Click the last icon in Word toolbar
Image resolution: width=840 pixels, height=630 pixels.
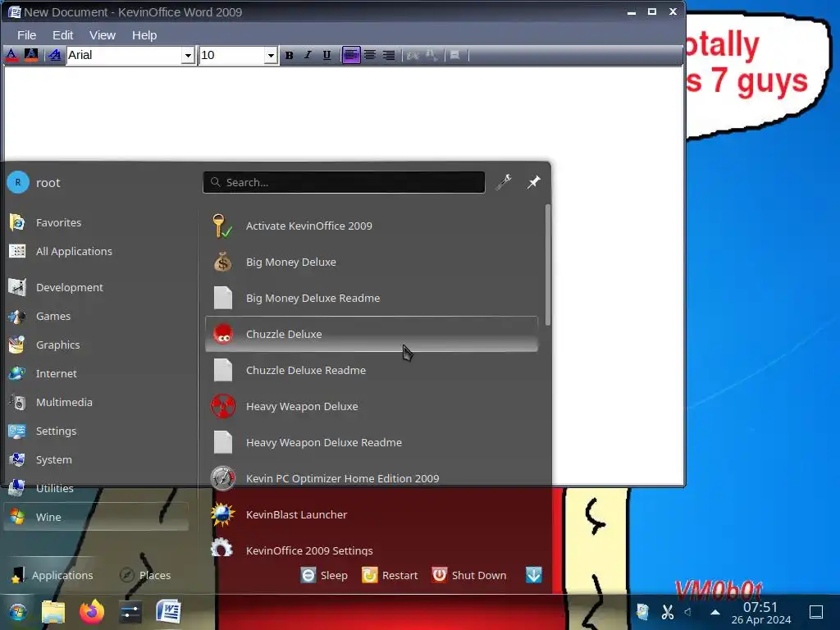[454, 55]
